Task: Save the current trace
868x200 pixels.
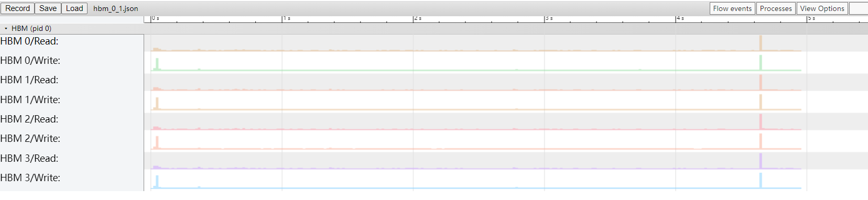Action: 48,8
